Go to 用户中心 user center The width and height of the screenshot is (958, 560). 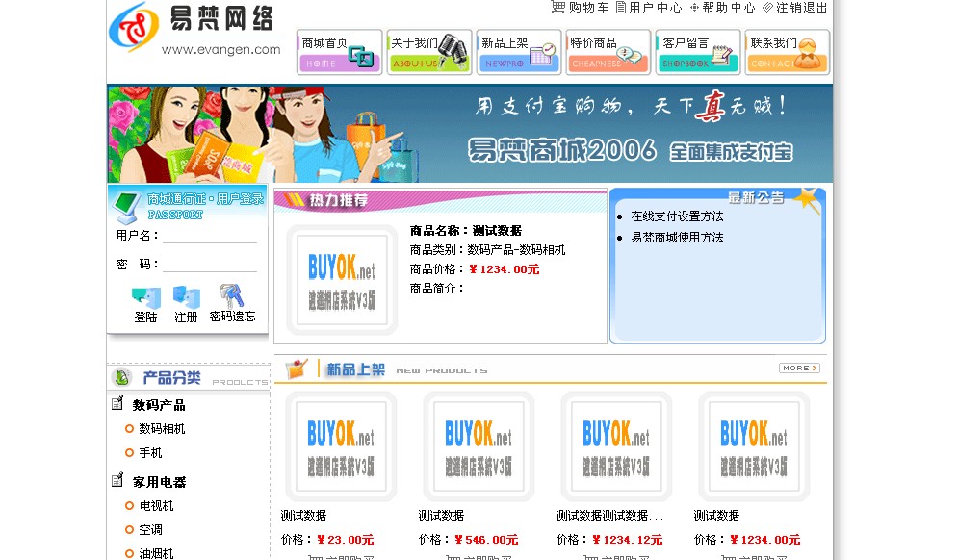coord(648,8)
